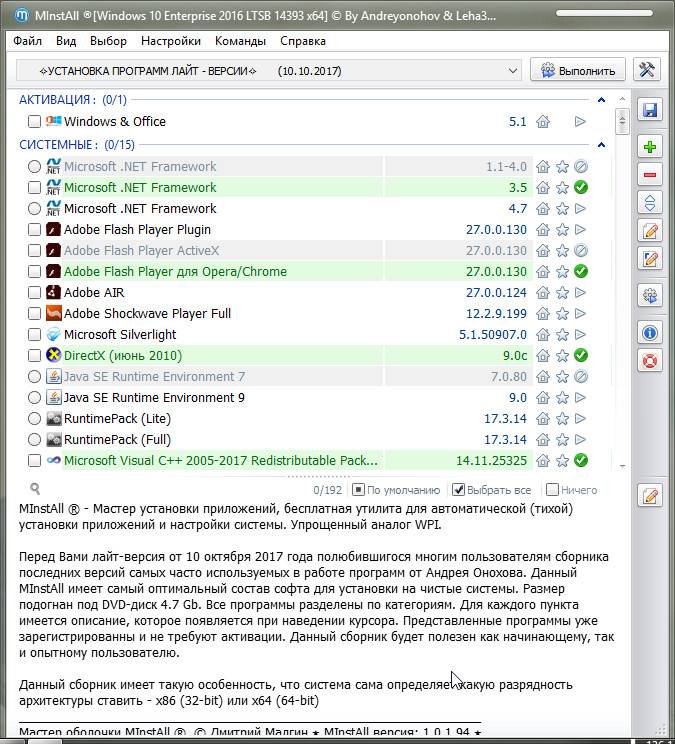
Task: Click the blue floppy disk save icon
Action: pos(649,110)
